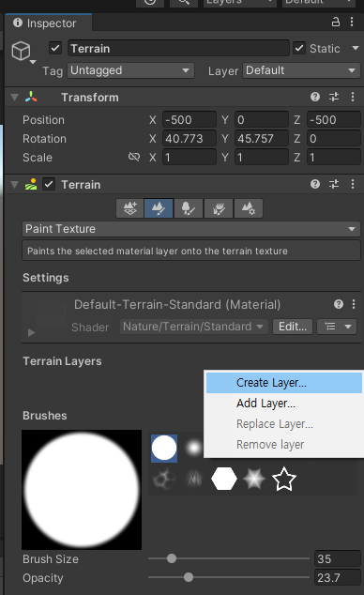This screenshot has width=364, height=595.
Task: Toggle the Terrain GameObject active checkbox
Action: [55, 48]
